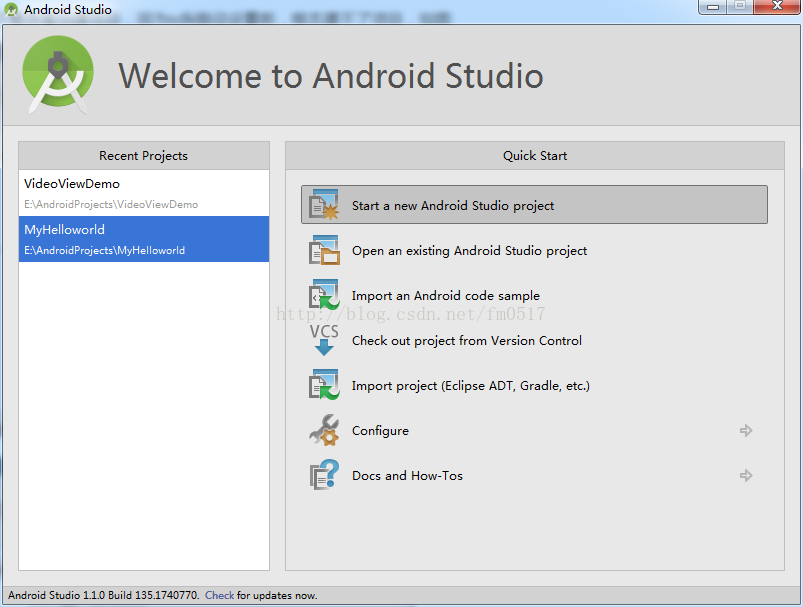
Task: Click the Import Android code sample icon
Action: tap(324, 295)
